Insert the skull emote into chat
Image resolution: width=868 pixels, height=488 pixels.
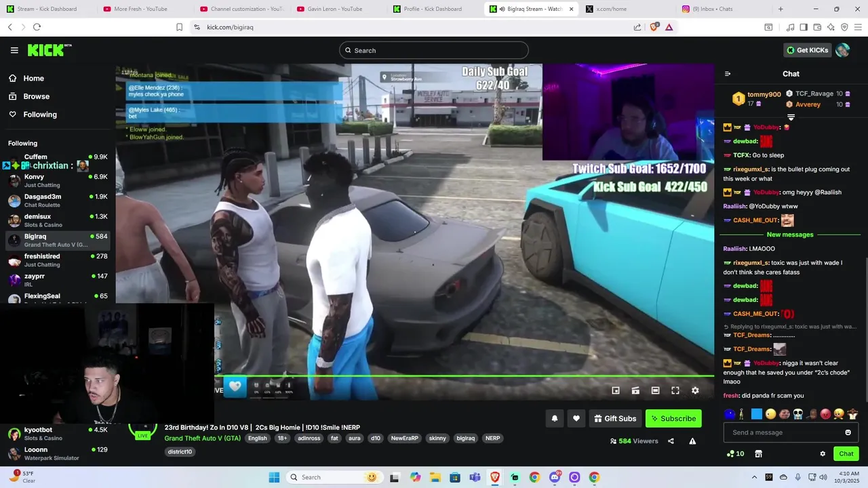coord(798,414)
